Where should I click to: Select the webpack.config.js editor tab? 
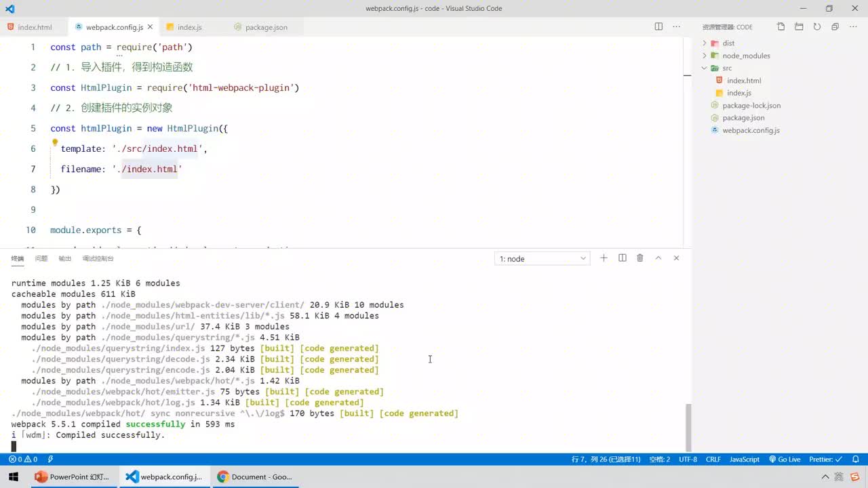[115, 27]
